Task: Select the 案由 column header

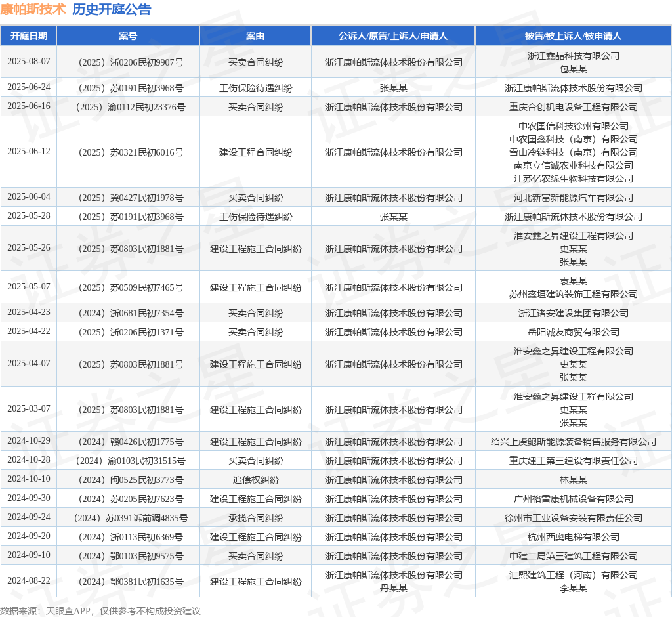Action: tap(255, 36)
